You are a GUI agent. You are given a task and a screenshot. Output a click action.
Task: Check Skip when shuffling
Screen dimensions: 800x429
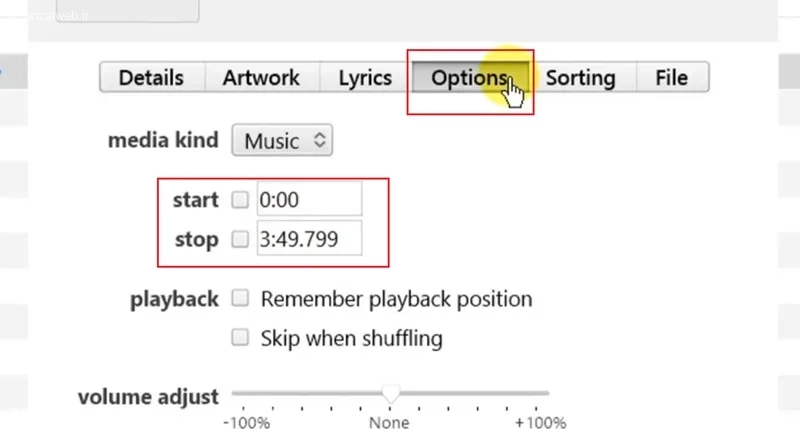[240, 337]
